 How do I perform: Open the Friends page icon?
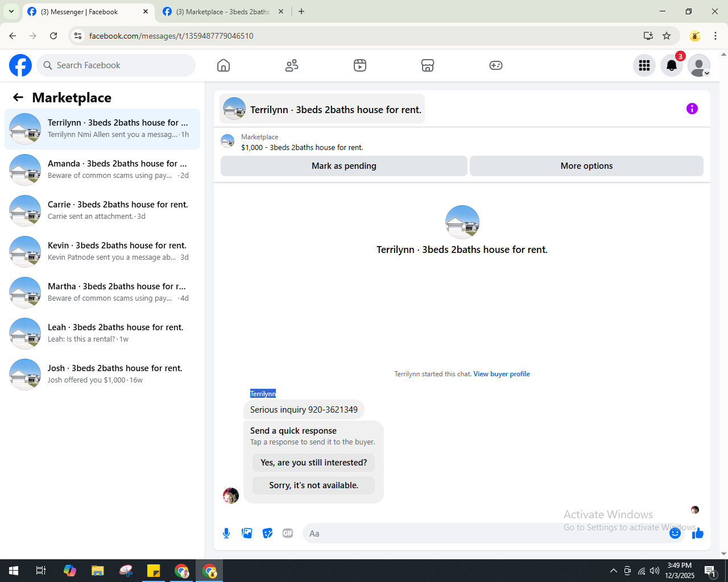coord(292,65)
